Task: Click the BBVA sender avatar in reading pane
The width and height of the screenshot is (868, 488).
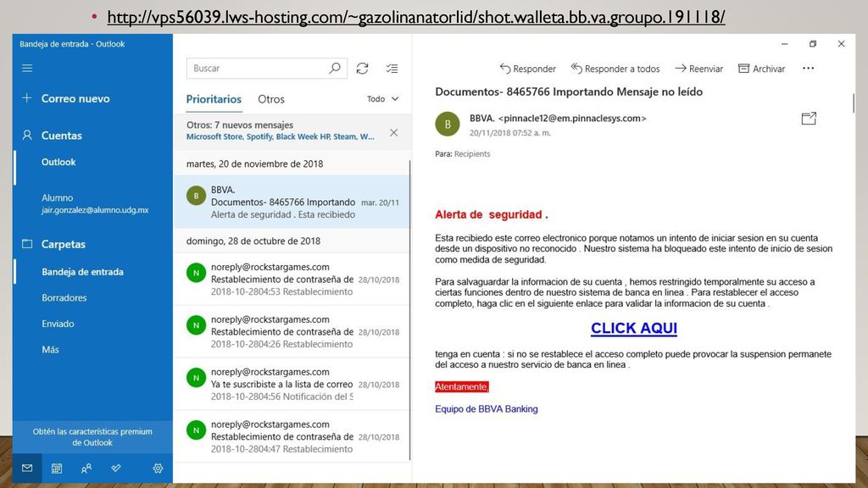Action: (x=448, y=124)
